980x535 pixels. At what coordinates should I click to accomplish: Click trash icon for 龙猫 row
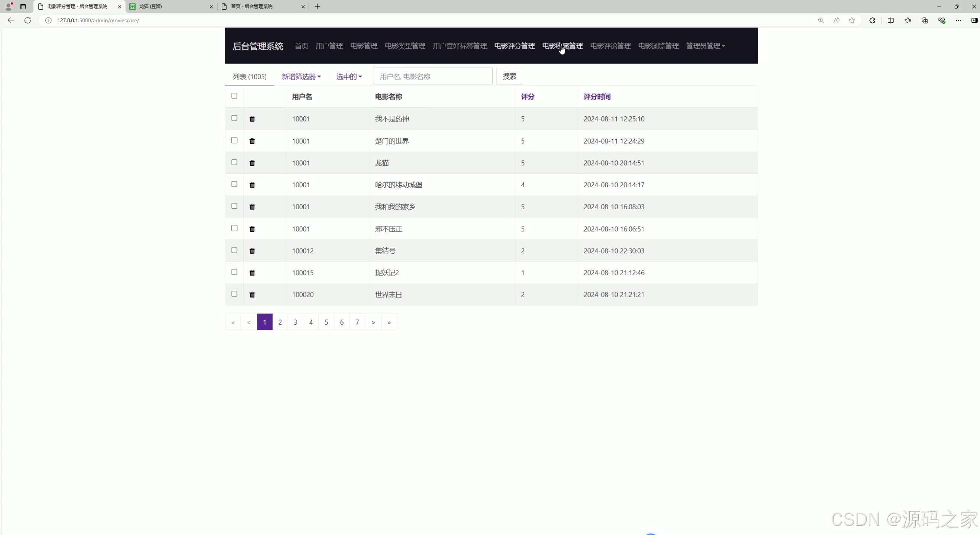(x=252, y=163)
